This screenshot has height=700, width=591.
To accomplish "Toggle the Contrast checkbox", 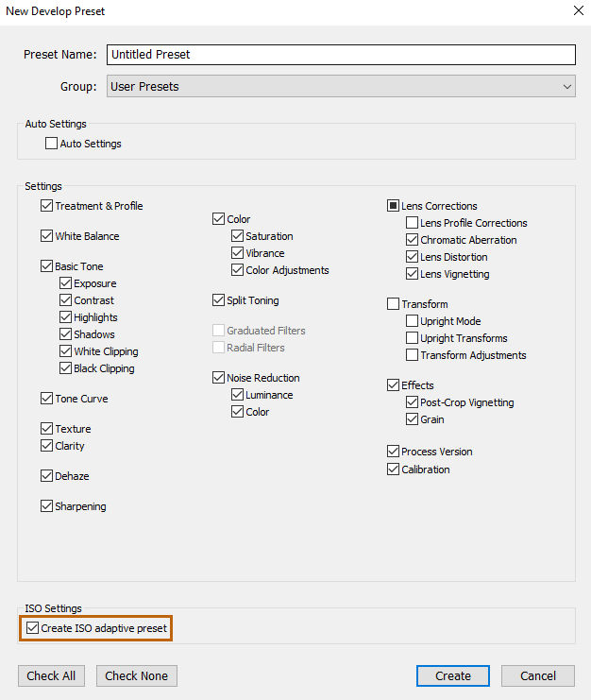I will pos(65,300).
